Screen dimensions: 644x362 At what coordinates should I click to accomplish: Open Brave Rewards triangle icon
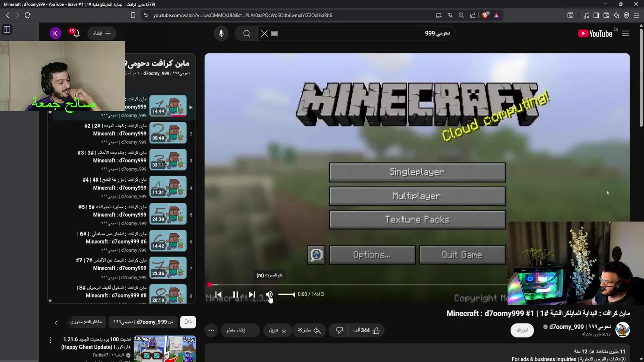(x=496, y=15)
